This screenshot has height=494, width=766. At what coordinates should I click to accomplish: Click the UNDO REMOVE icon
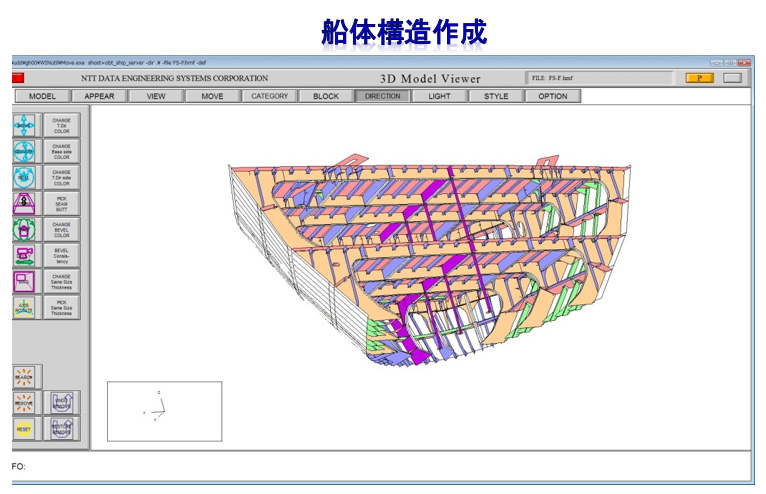62,402
